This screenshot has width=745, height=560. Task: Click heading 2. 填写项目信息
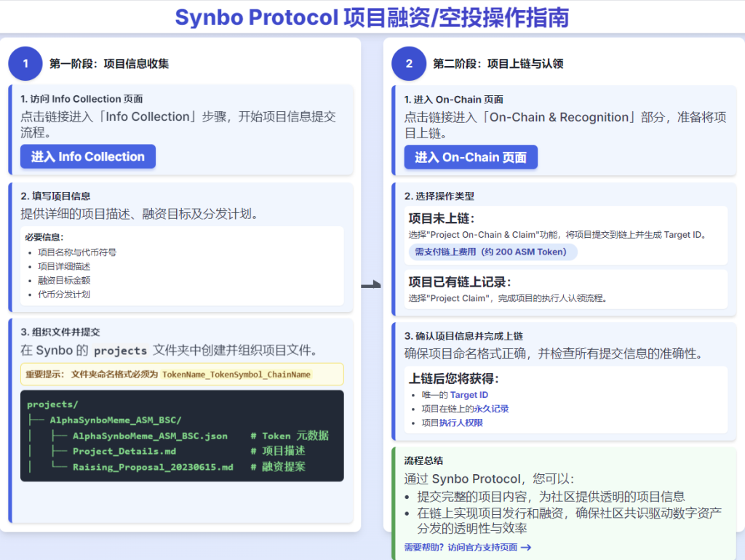coord(55,196)
